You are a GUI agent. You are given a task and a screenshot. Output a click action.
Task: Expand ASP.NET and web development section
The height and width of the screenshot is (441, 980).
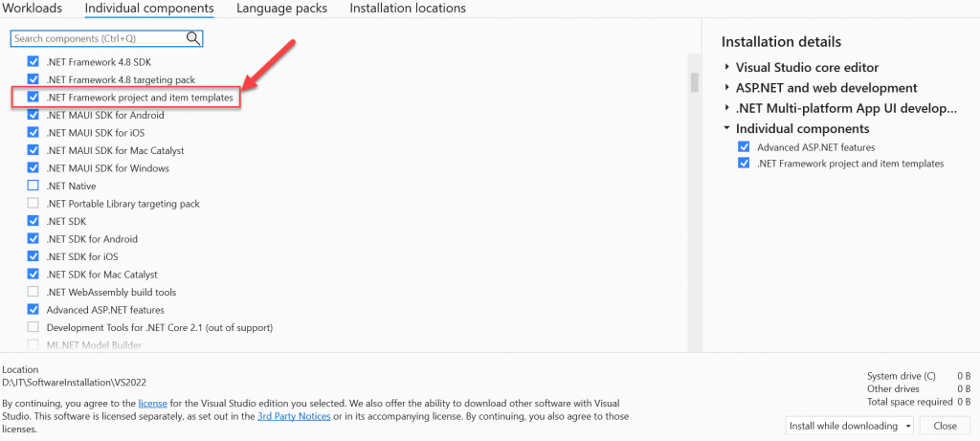[727, 88]
